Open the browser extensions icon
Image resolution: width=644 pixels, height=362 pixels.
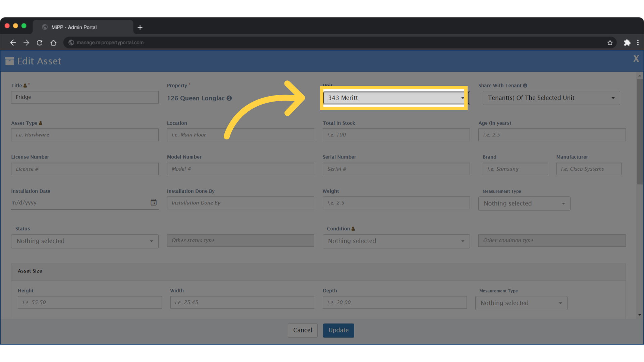pyautogui.click(x=628, y=43)
